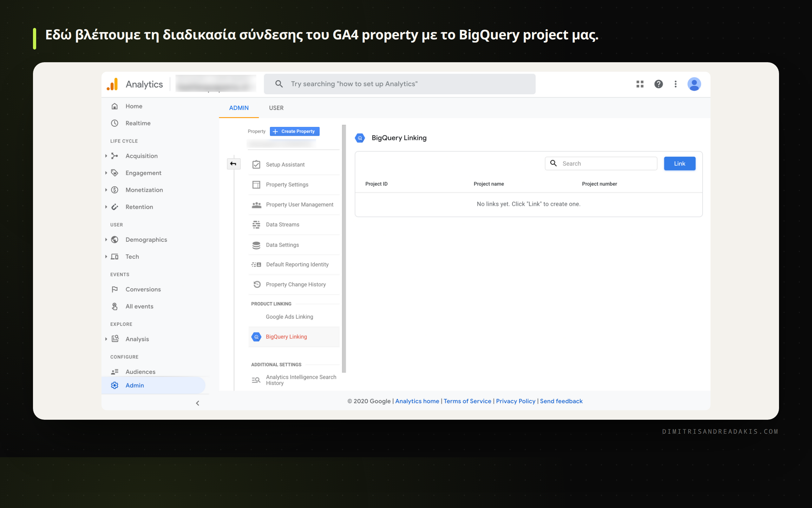Click the Demographics globe icon
Screen dimensions: 812x508
(x=115, y=239)
